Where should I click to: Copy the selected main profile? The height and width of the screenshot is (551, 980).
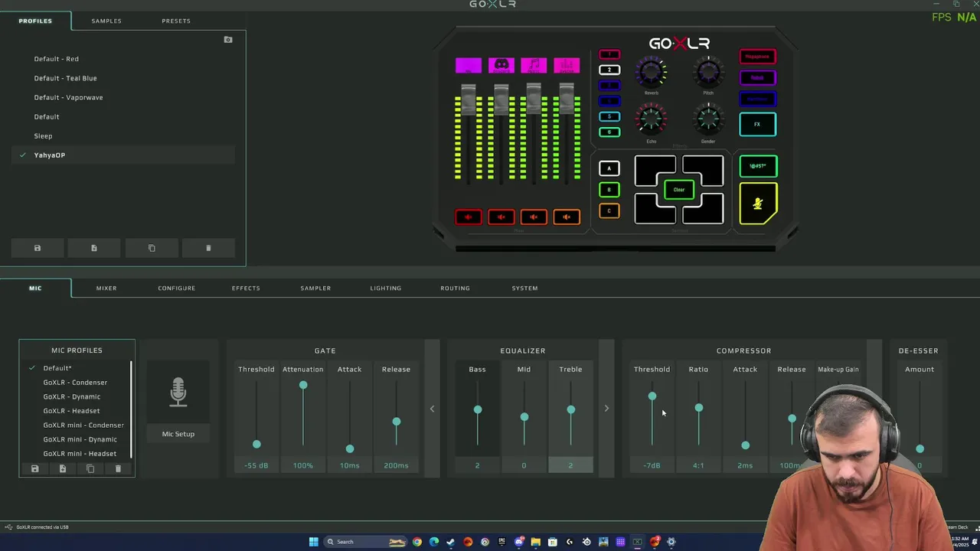coord(152,248)
